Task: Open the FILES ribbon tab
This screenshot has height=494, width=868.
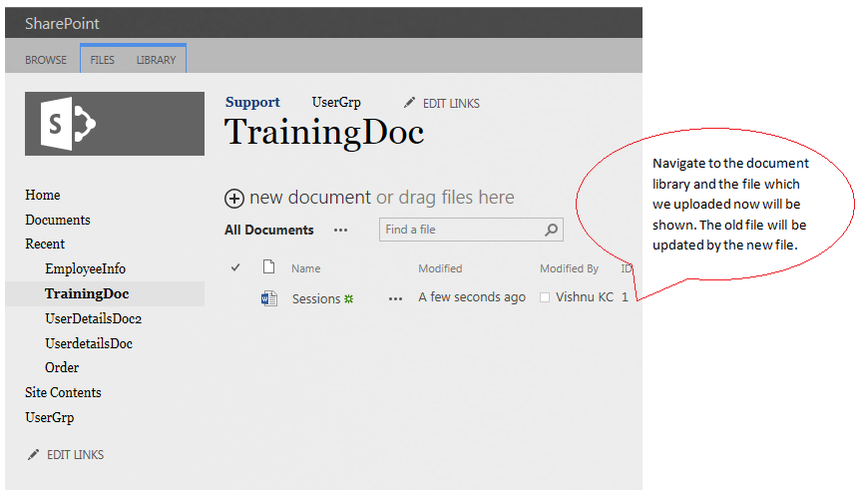Action: point(103,60)
